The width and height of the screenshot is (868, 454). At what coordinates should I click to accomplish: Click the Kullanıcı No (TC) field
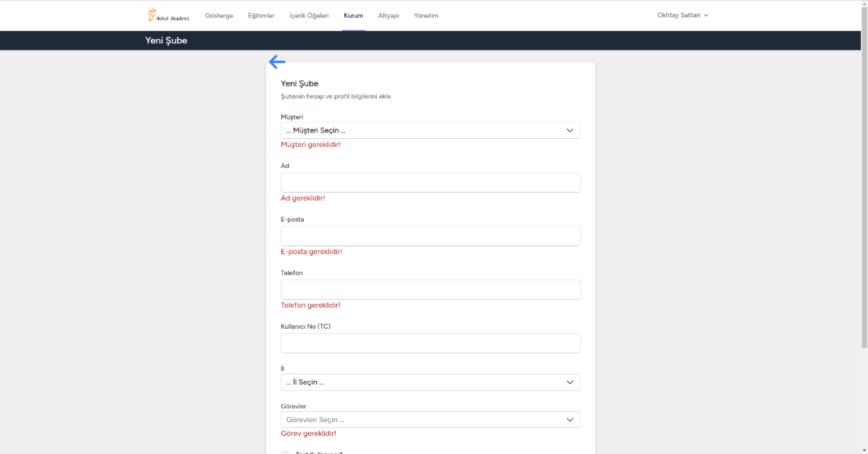tap(430, 343)
